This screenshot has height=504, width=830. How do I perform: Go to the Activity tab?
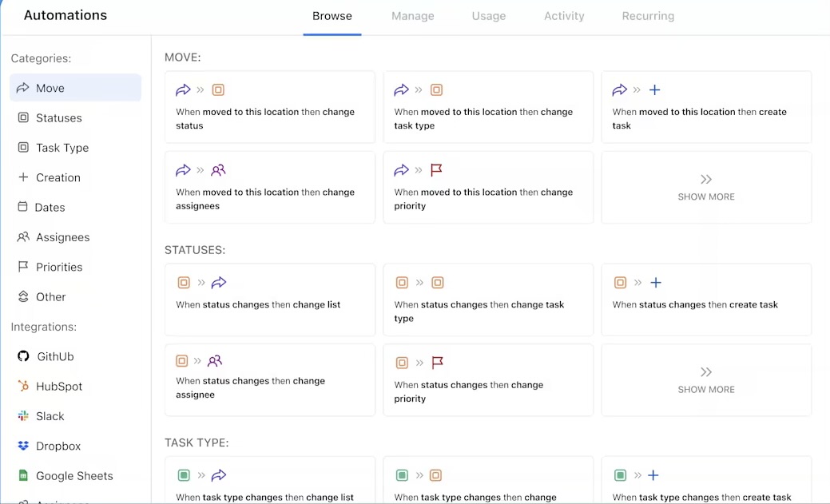[564, 16]
